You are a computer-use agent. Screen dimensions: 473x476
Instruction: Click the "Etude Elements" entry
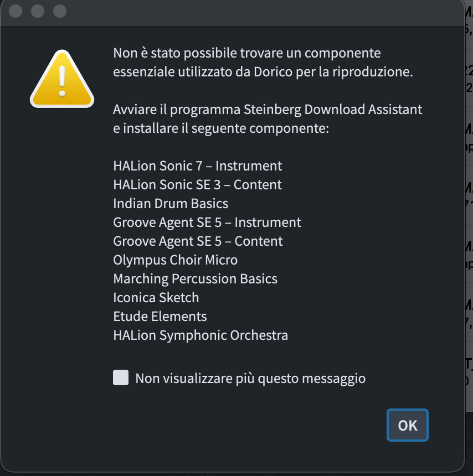[x=160, y=317]
